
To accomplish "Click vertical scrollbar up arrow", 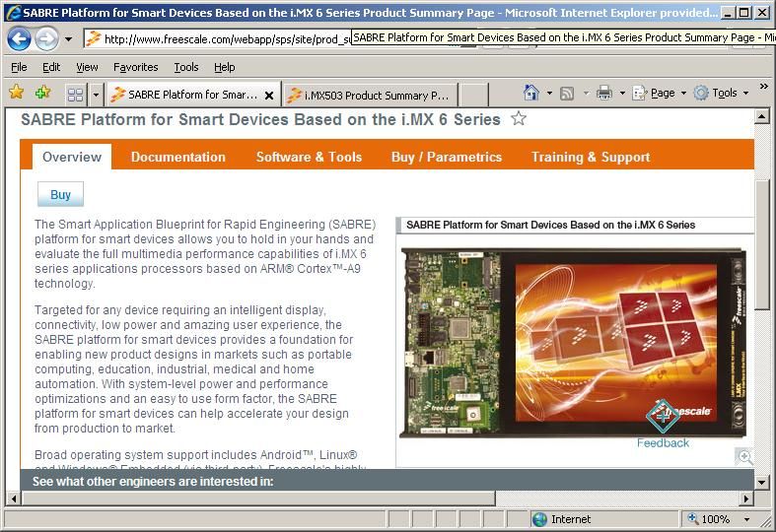I will click(x=761, y=117).
